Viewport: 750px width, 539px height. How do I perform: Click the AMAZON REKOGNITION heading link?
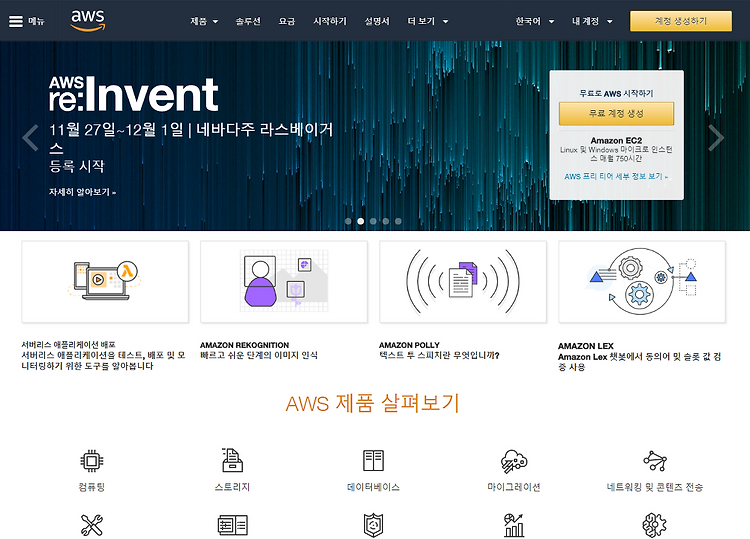(x=244, y=345)
